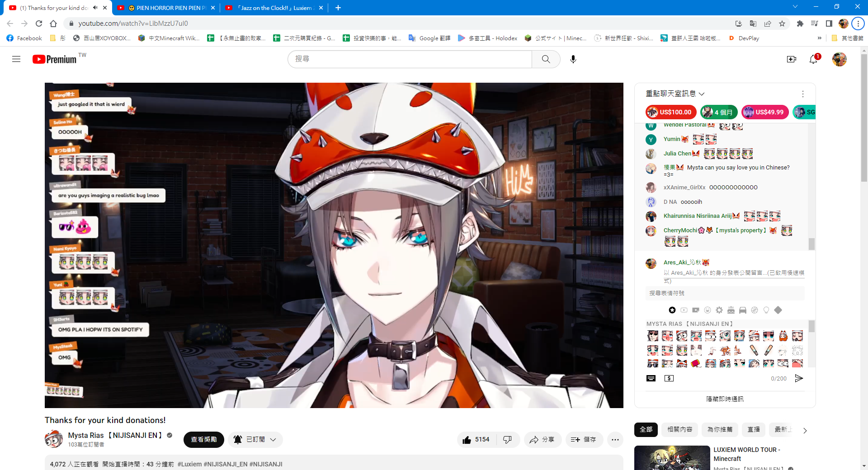Select the 為你推薦 filter chip
This screenshot has height=470, width=868.
pyautogui.click(x=720, y=429)
